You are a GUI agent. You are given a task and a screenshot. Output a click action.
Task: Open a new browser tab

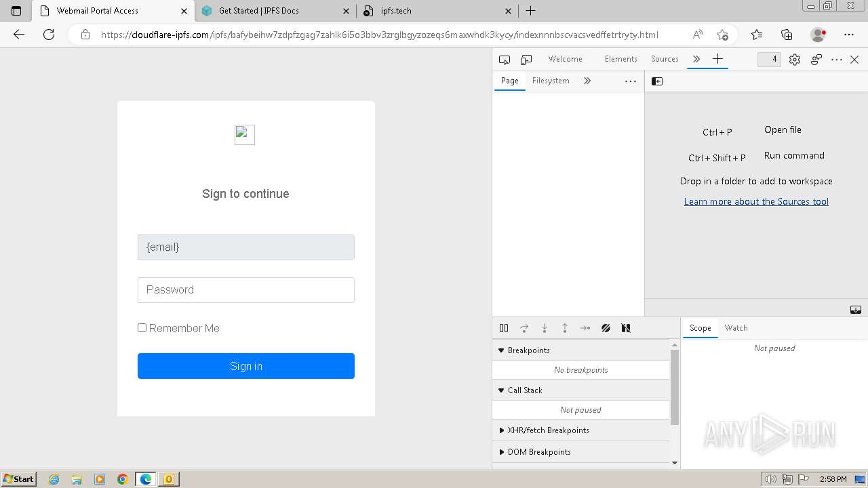[x=531, y=11]
